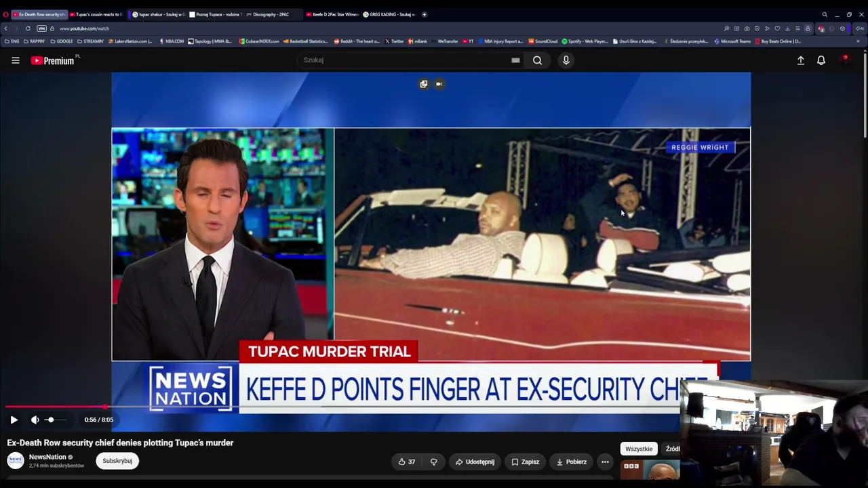Open YouTube notifications bell
The image size is (868, 488).
coord(821,60)
